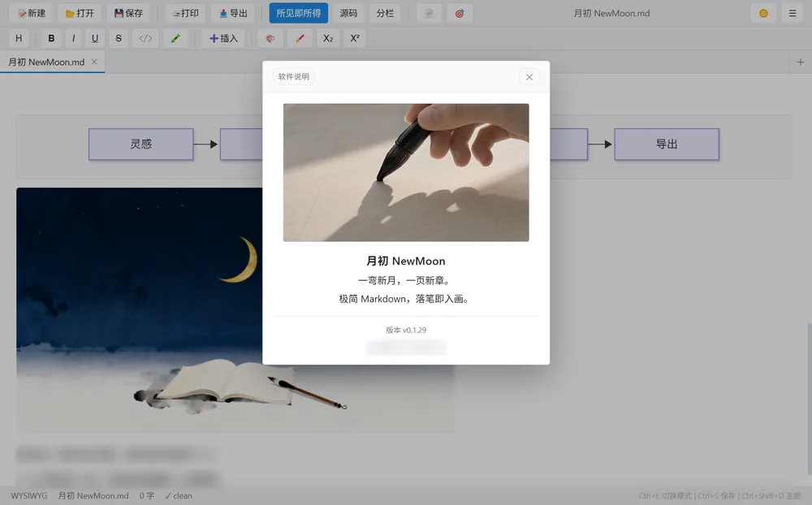Open the palette color picker
Viewport: 812px width, 505px height.
click(x=270, y=38)
